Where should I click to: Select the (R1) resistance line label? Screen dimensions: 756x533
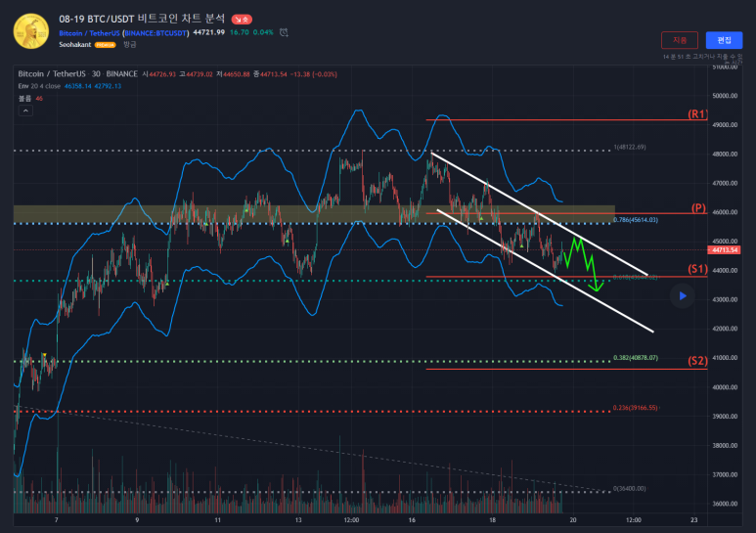697,115
